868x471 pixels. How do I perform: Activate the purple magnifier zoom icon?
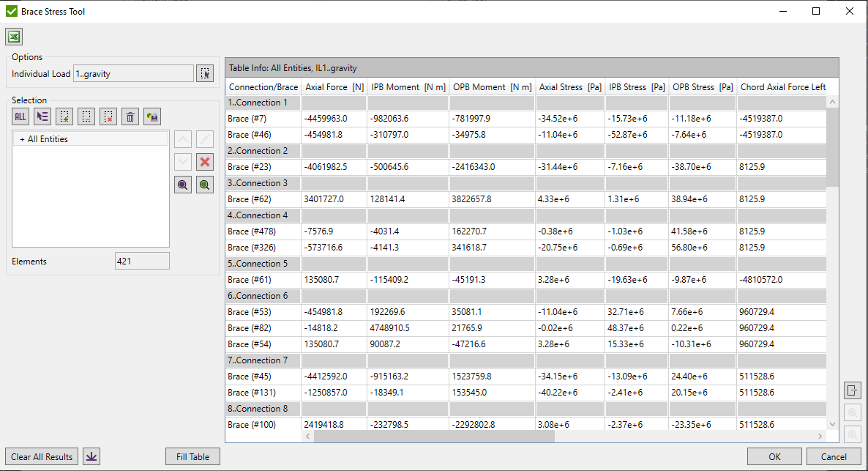182,184
